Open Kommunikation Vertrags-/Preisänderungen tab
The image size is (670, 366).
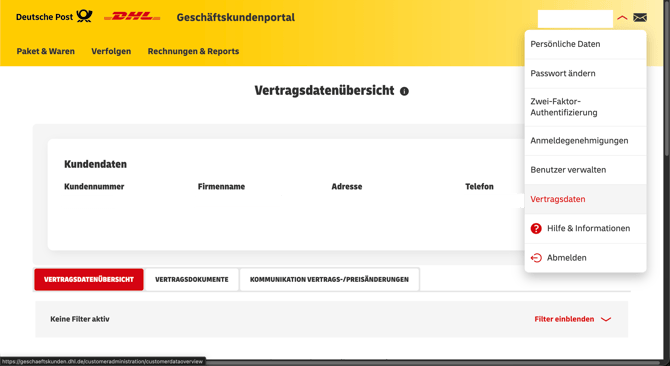coord(329,279)
